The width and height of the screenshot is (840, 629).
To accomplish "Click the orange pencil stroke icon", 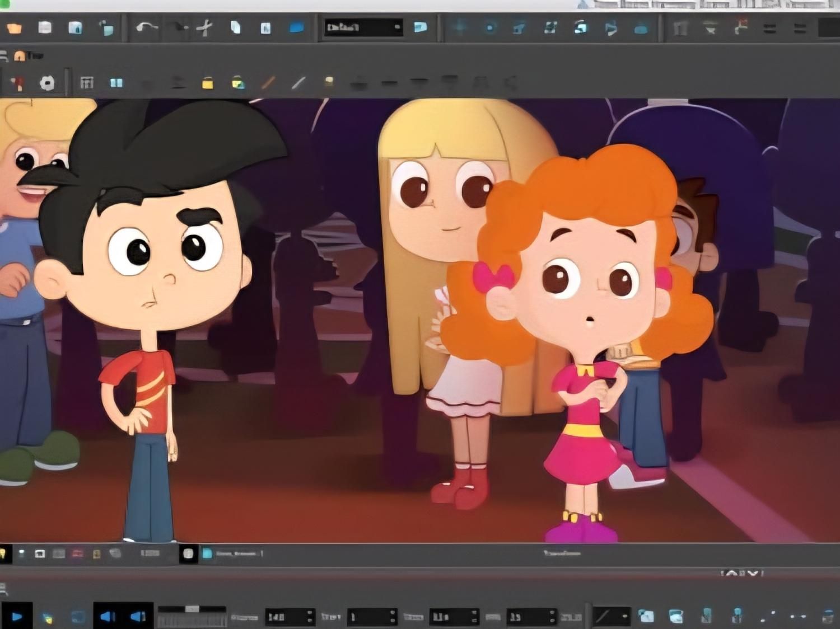I will pyautogui.click(x=269, y=83).
